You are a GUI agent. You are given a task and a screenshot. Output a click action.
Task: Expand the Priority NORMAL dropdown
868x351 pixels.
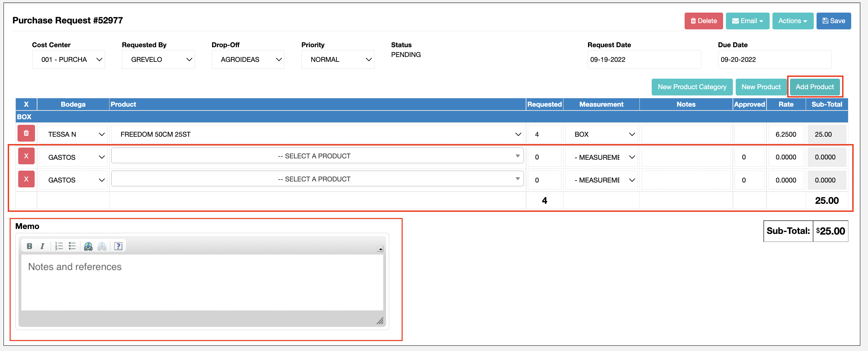(337, 59)
